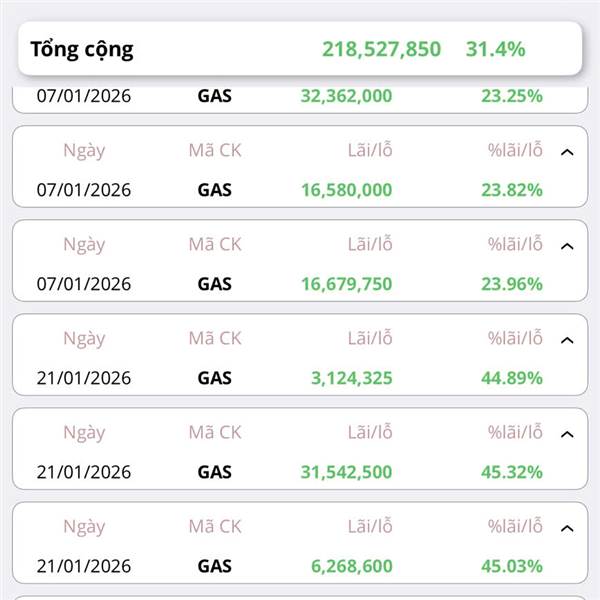Select the total profit 218,527,850
Image resolution: width=600 pixels, height=600 pixels.
381,49
